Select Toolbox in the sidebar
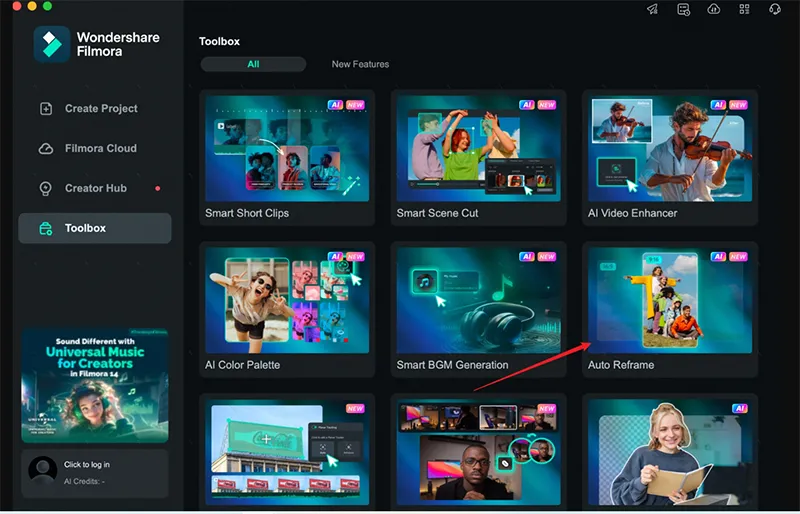Image resolution: width=800 pixels, height=514 pixels. (95, 228)
